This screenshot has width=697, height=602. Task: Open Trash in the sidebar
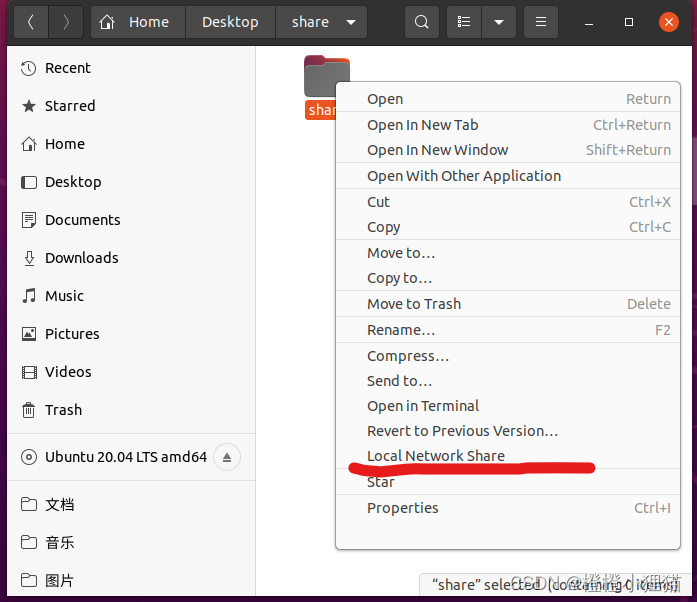click(131, 410)
